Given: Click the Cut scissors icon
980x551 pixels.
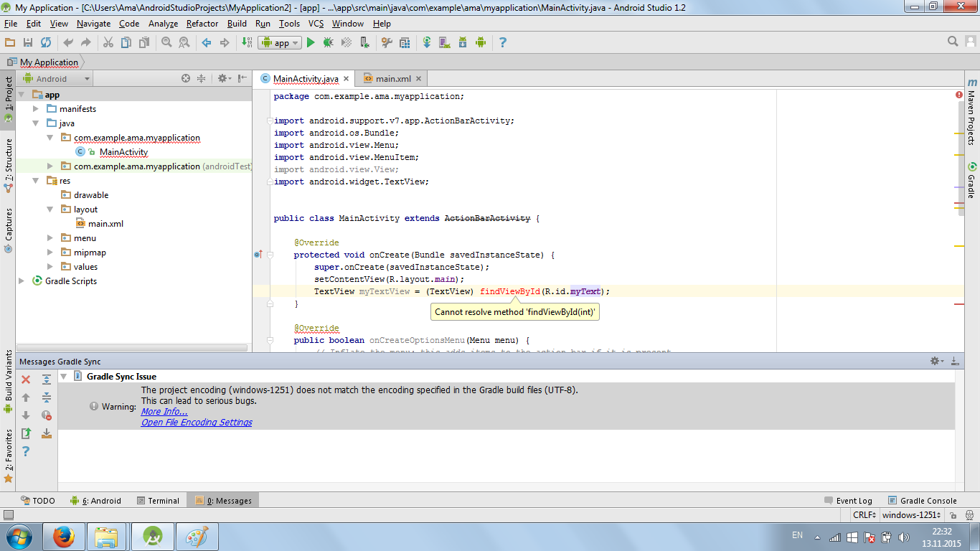Looking at the screenshot, I should [x=108, y=42].
